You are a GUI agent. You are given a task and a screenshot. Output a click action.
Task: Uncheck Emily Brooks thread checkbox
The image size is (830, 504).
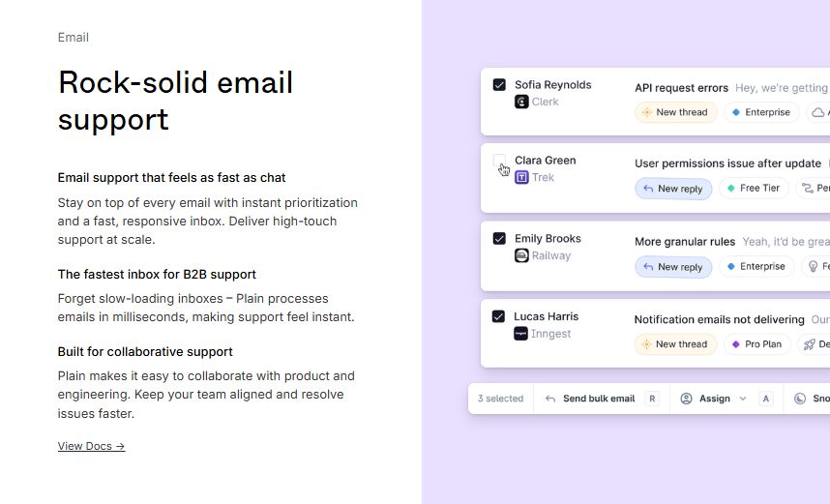click(x=499, y=238)
